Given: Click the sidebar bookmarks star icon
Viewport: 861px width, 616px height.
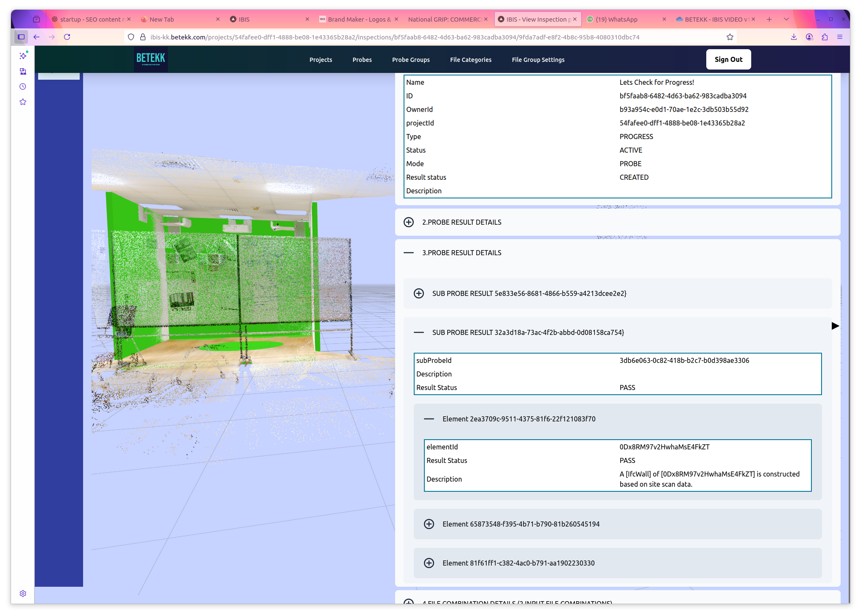Looking at the screenshot, I should (x=23, y=102).
